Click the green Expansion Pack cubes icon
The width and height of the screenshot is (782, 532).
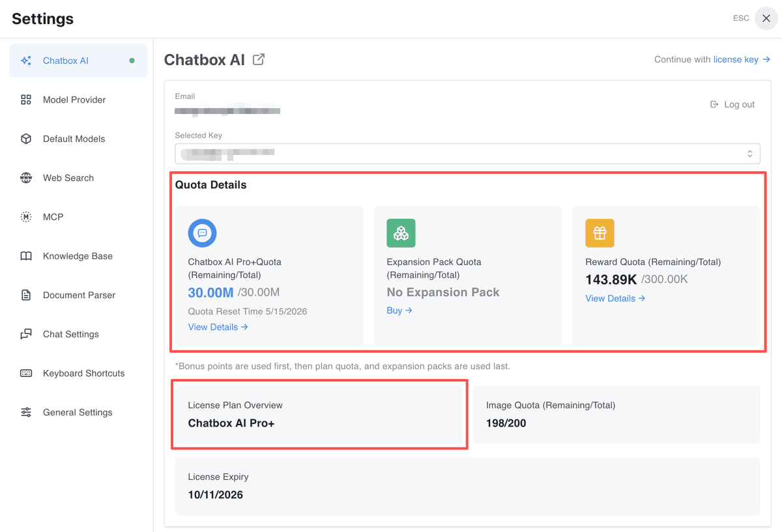click(401, 232)
